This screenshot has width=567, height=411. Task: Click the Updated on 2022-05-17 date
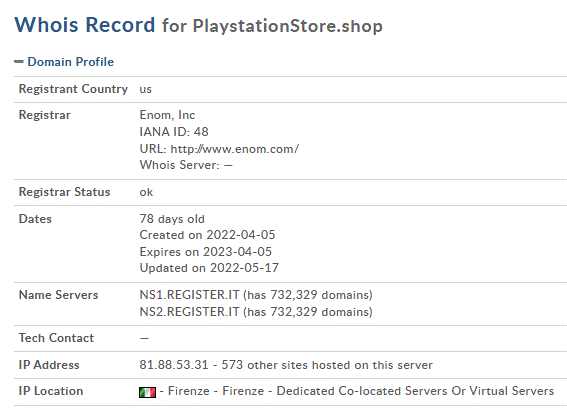pos(209,268)
